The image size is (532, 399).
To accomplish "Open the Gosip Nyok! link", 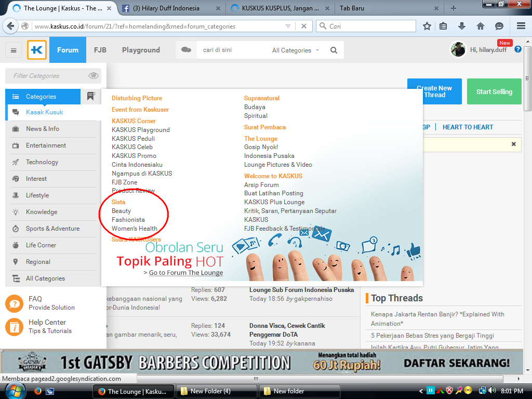I will coord(261,147).
